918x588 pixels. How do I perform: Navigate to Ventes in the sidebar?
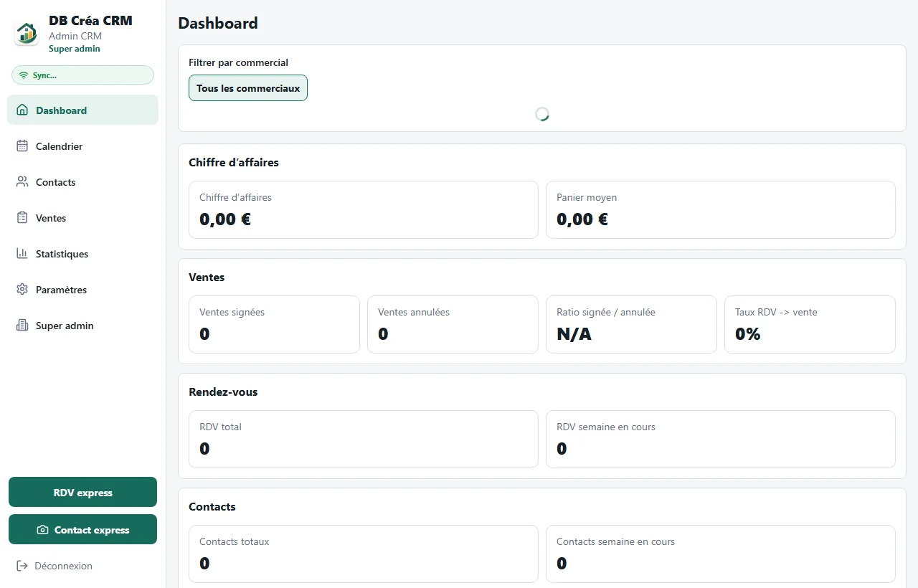82,217
